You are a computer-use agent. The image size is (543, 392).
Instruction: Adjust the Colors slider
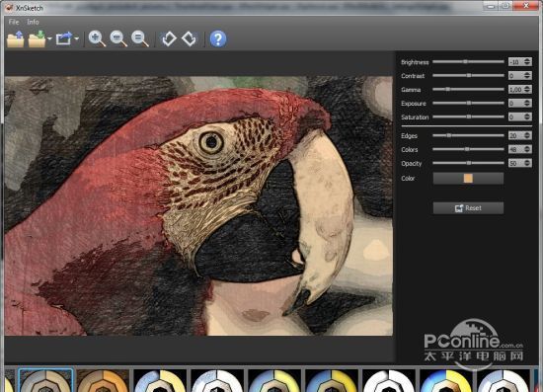tap(468, 149)
